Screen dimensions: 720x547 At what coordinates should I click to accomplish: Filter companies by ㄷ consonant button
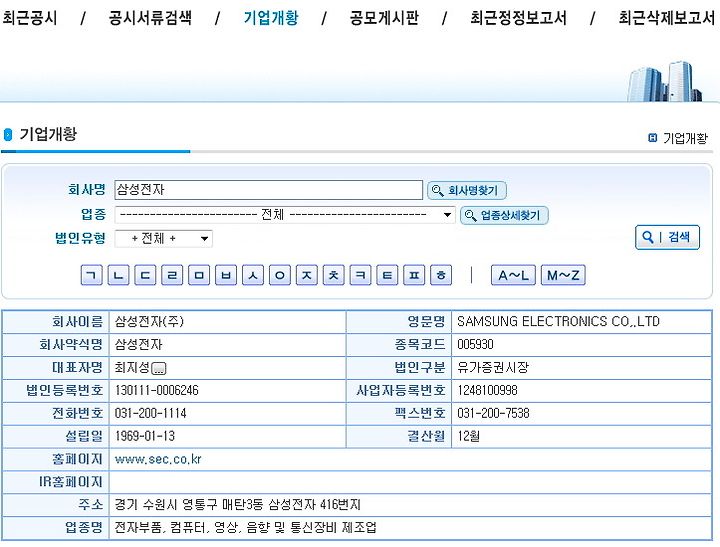click(145, 275)
